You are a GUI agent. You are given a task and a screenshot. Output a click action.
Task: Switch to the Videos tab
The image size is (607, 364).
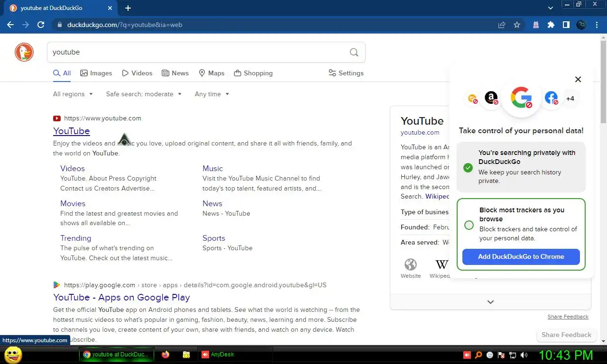click(x=137, y=73)
